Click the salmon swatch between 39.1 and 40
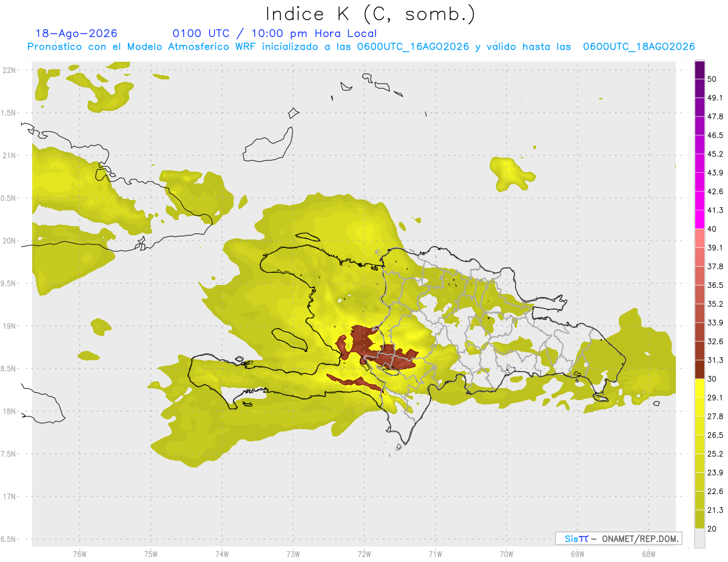The image size is (728, 562). click(x=699, y=238)
